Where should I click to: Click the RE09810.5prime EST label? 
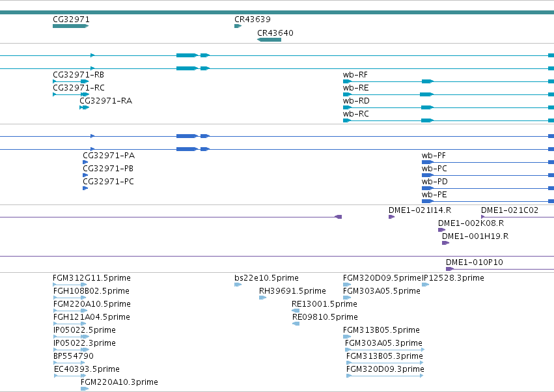click(325, 317)
